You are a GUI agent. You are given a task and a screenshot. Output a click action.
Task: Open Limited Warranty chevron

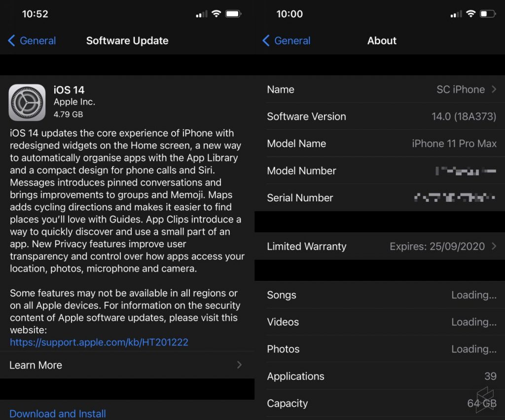click(x=494, y=246)
